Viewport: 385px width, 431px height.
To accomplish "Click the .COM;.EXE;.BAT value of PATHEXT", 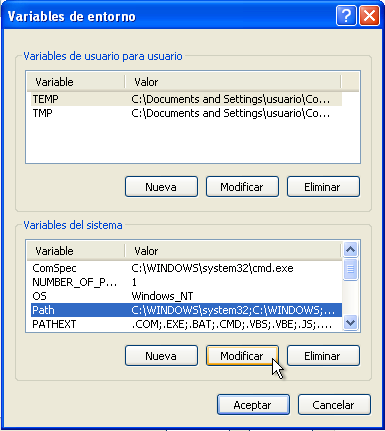I will pyautogui.click(x=232, y=324).
